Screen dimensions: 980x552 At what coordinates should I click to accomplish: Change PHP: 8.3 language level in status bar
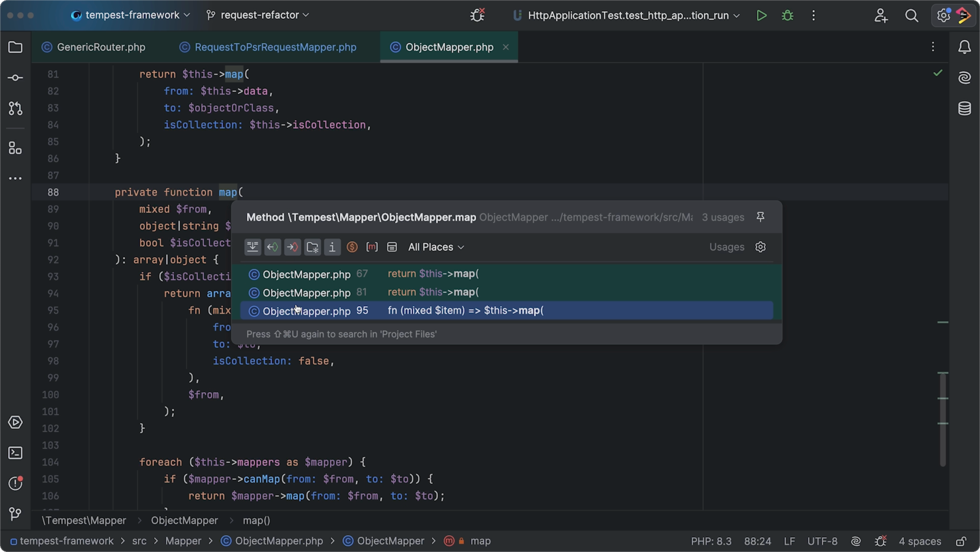711,541
